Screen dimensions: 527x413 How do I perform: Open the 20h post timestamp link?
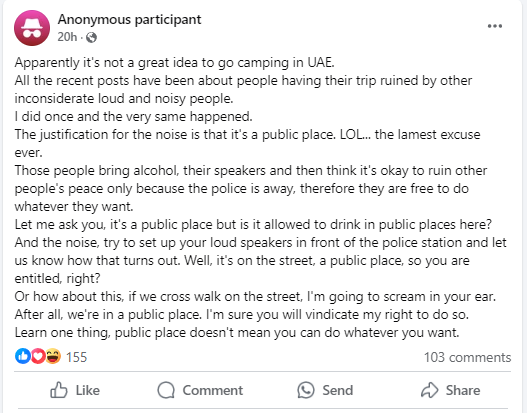67,37
